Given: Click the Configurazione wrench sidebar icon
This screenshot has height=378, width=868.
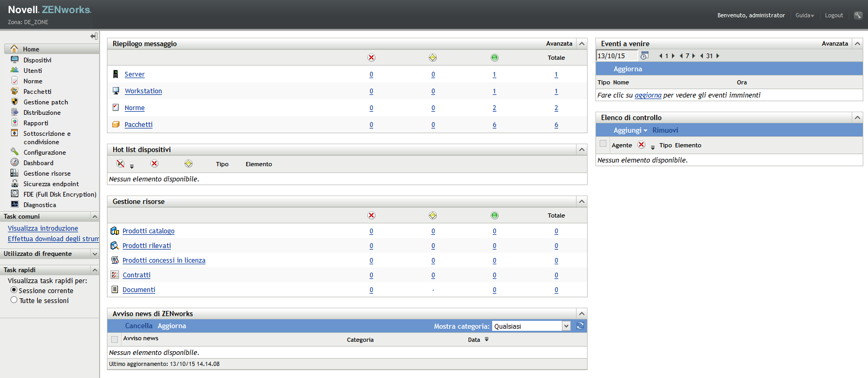Looking at the screenshot, I should 15,152.
